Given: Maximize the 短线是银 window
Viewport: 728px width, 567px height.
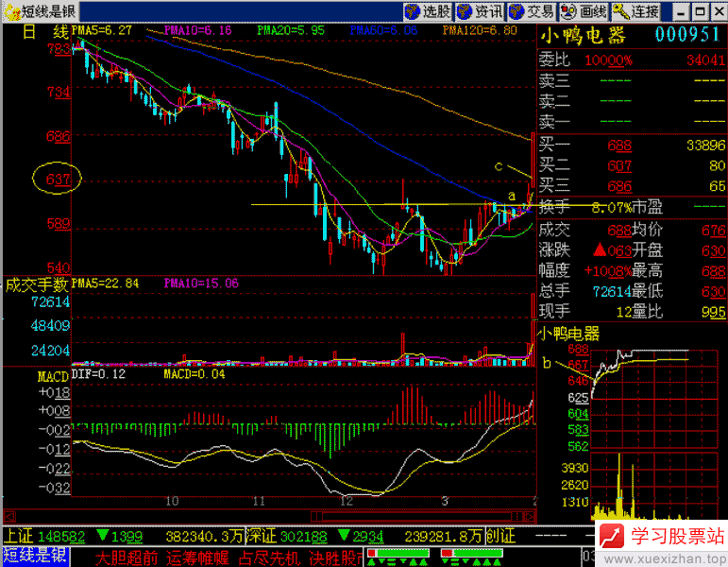Looking at the screenshot, I should point(700,11).
